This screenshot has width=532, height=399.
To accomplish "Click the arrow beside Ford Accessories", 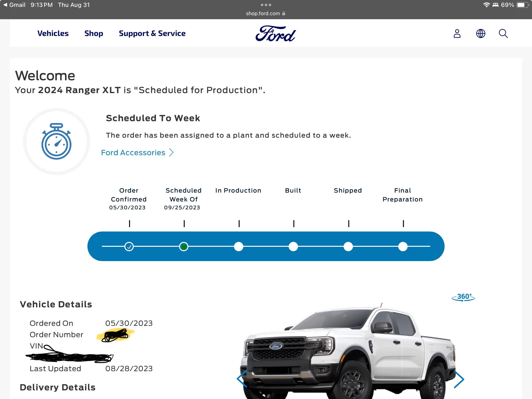I will (x=171, y=153).
